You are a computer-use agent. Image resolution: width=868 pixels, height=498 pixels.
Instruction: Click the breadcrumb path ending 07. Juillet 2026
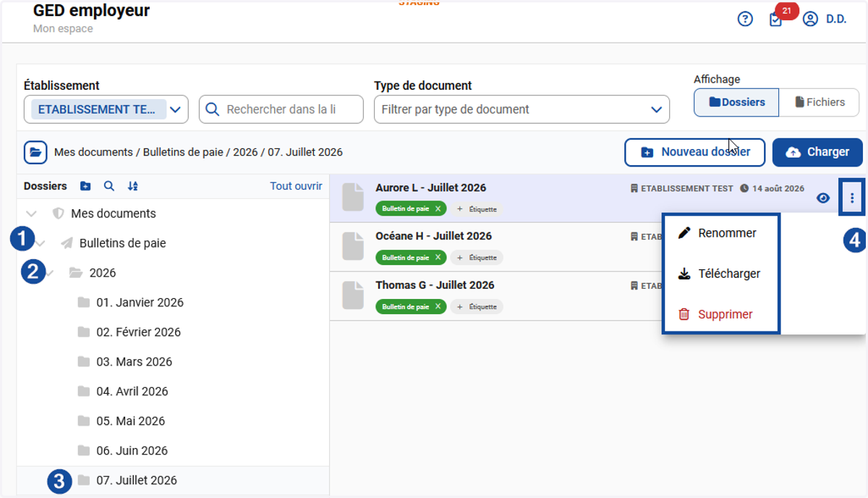point(198,153)
